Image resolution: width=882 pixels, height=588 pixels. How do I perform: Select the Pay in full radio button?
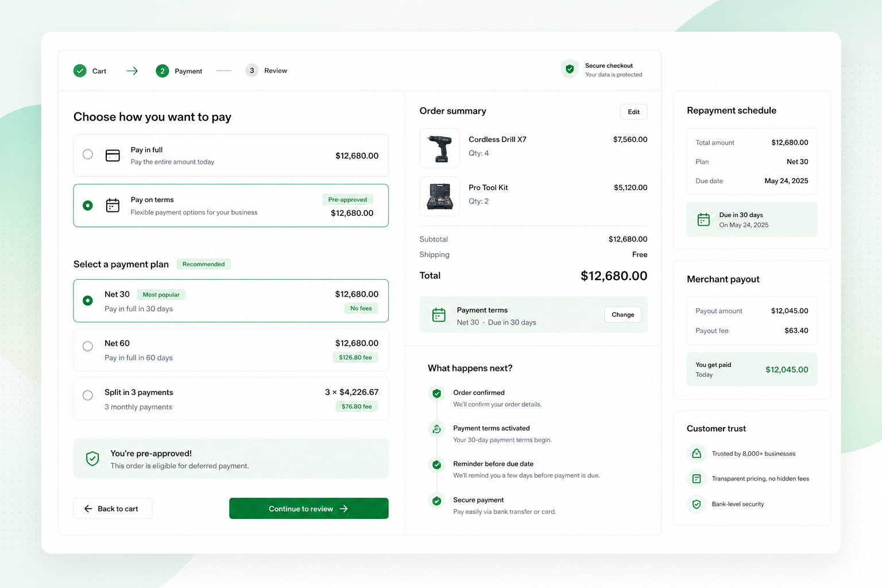(88, 154)
